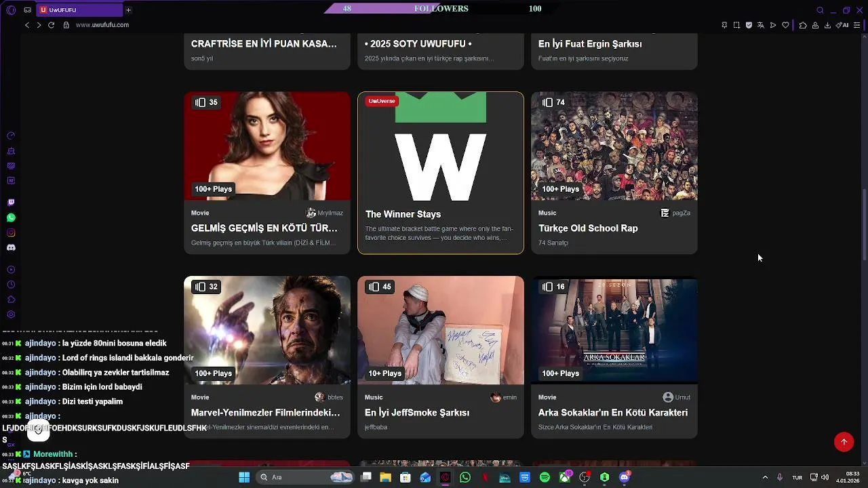
Task: Open Arka Sokaklar'ın En Kötü Karakteri title
Action: pos(613,413)
